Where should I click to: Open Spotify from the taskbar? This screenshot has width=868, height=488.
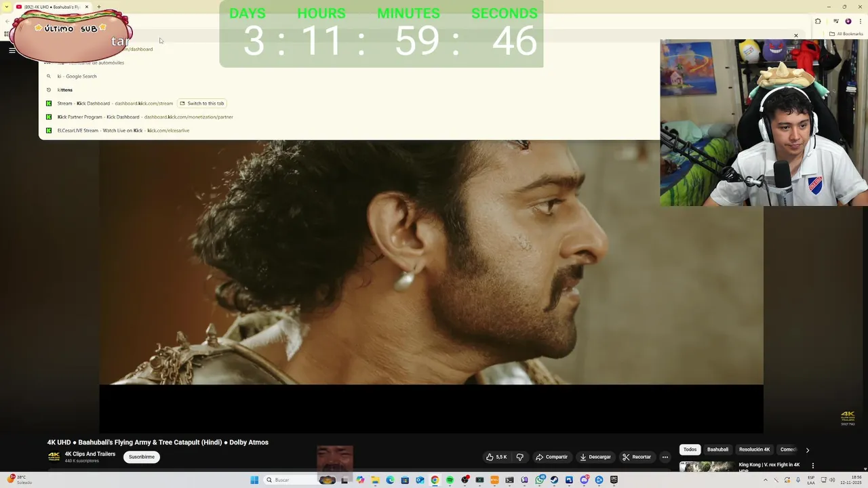tap(450, 480)
